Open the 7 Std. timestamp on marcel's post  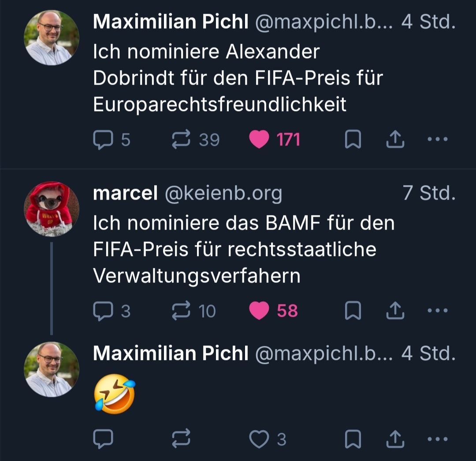click(429, 193)
